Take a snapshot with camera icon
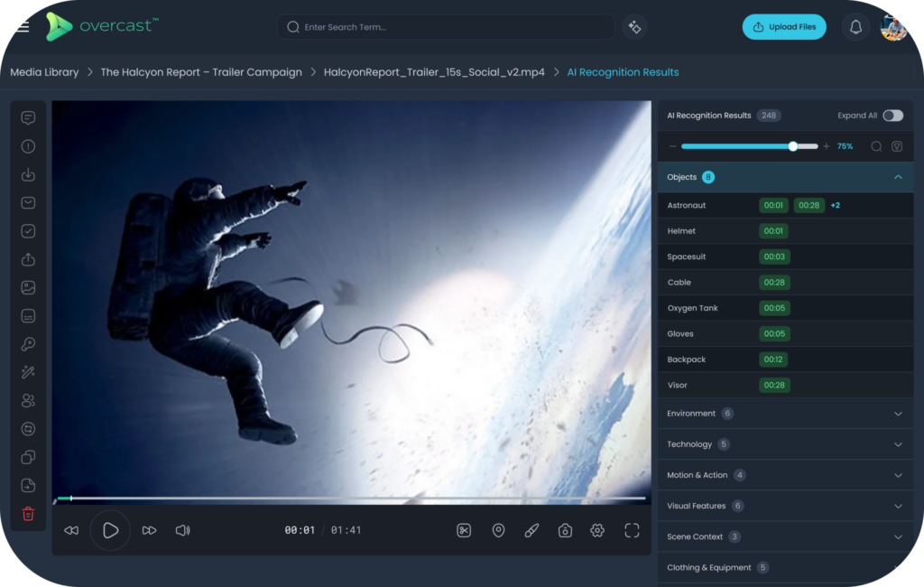Screen dimensions: 924x587 565,530
